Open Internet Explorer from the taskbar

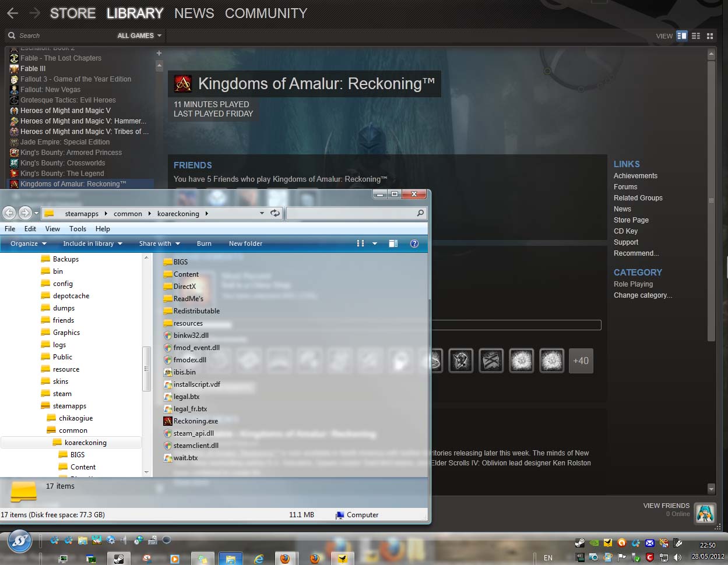[259, 559]
